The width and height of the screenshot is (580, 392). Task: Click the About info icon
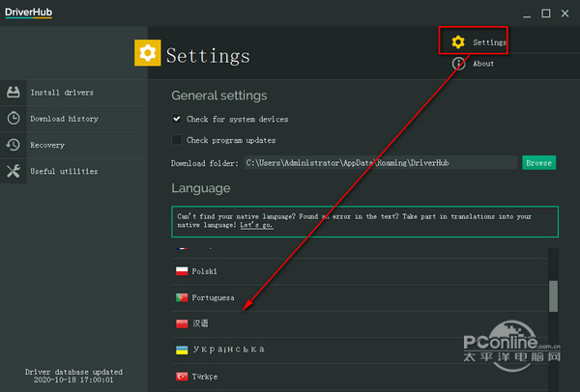pos(458,64)
